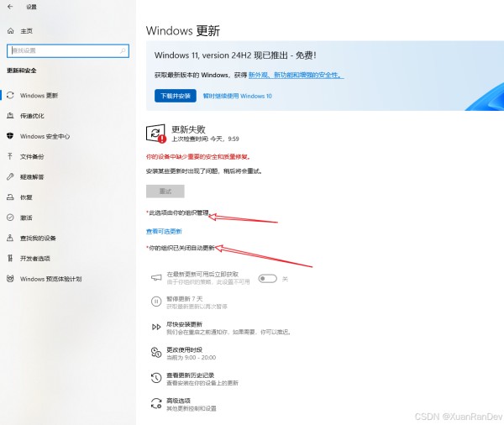The image size is (504, 425).
Task: Click the clock icon for 更改使用时段
Action: point(156,352)
